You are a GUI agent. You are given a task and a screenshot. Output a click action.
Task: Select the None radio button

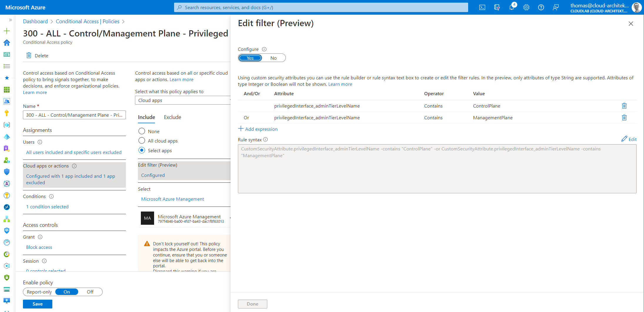142,131
